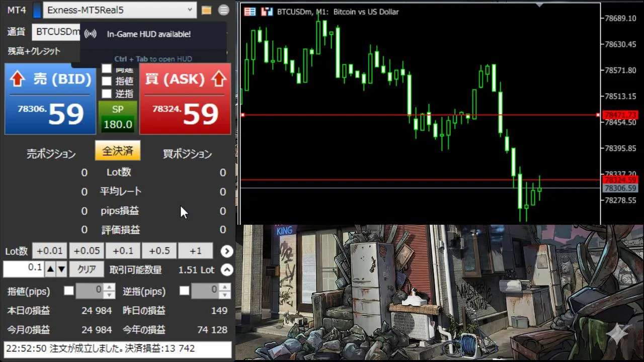Click the 逆指(pips) value field
Screen dimensions: 644x362
click(x=206, y=291)
